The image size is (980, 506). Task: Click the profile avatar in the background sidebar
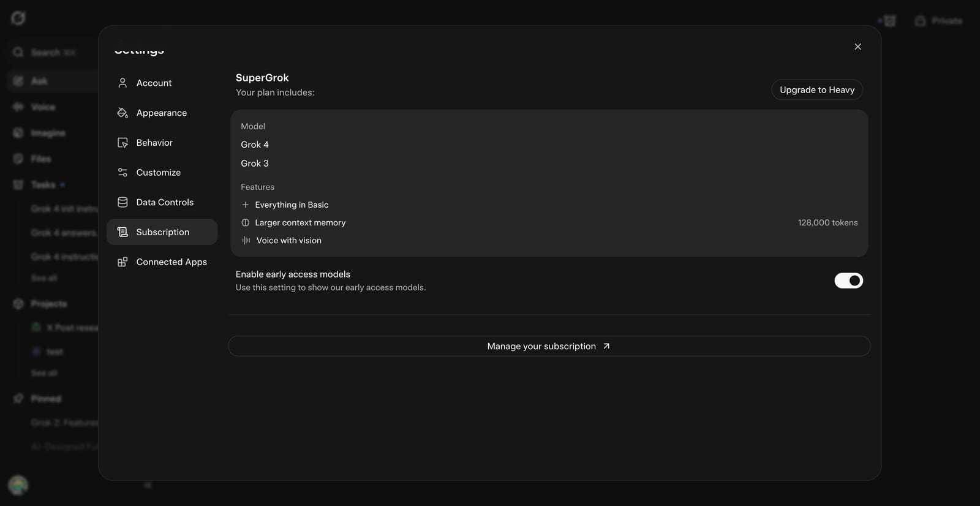[18, 485]
